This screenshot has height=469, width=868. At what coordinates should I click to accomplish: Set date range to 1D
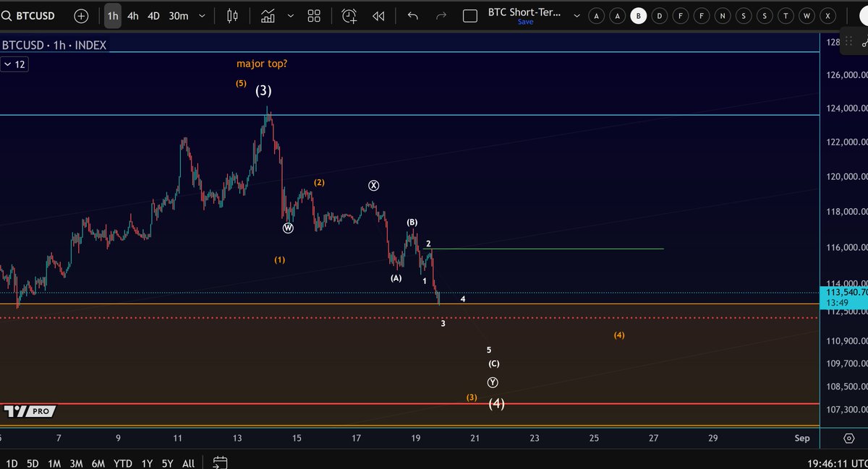(12, 462)
